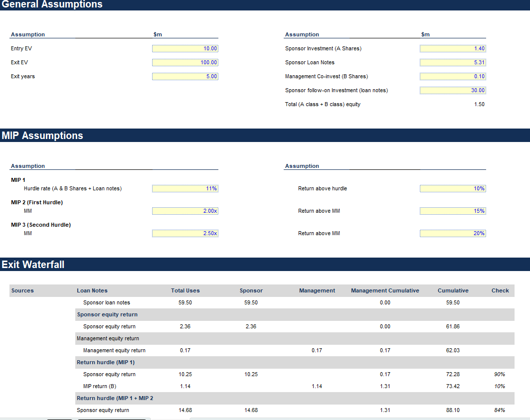This screenshot has height=420, width=530.
Task: Click the MIP Assumptions section header
Action: point(265,135)
